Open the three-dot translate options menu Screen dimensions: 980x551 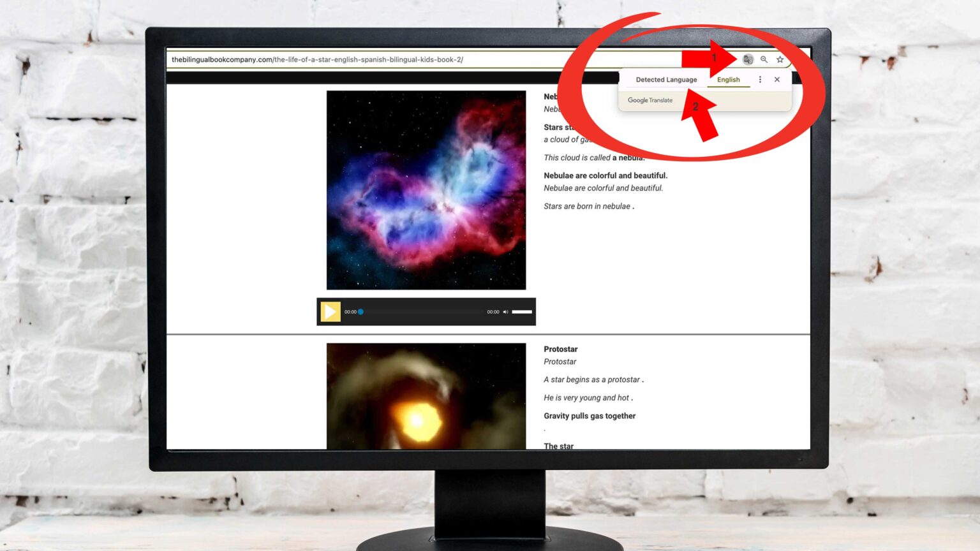click(x=760, y=80)
